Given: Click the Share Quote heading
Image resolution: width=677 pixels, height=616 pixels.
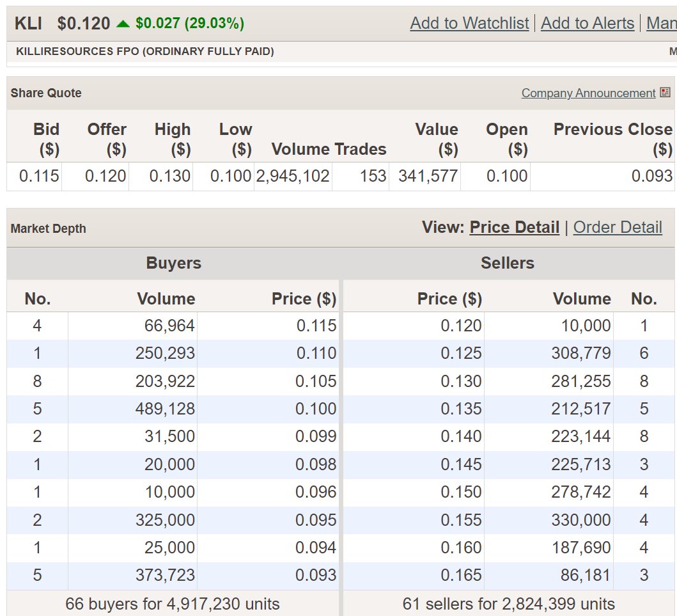Looking at the screenshot, I should point(46,93).
